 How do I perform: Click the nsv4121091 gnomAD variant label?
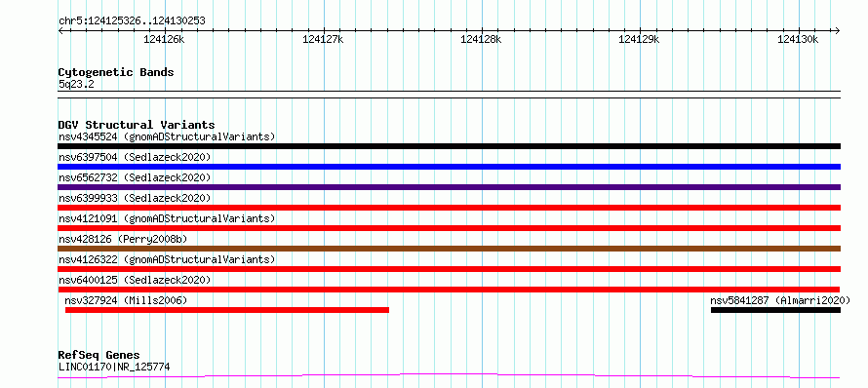(167, 218)
